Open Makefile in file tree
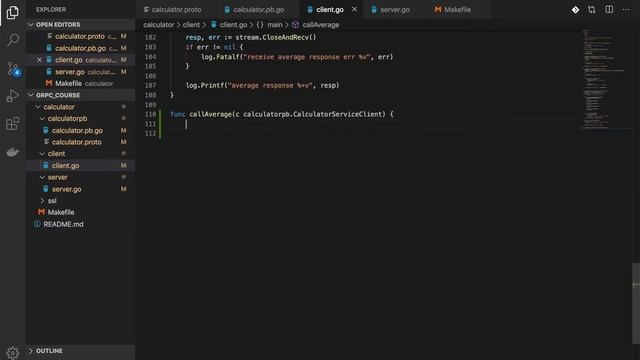Screen dimensions: 640x360 coord(80,212)
